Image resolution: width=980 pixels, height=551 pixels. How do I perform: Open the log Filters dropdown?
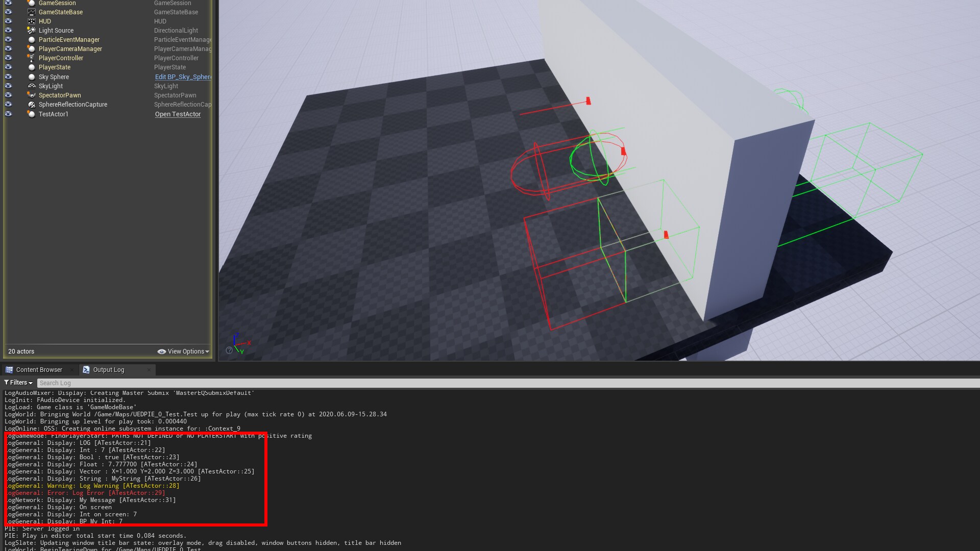click(x=18, y=383)
